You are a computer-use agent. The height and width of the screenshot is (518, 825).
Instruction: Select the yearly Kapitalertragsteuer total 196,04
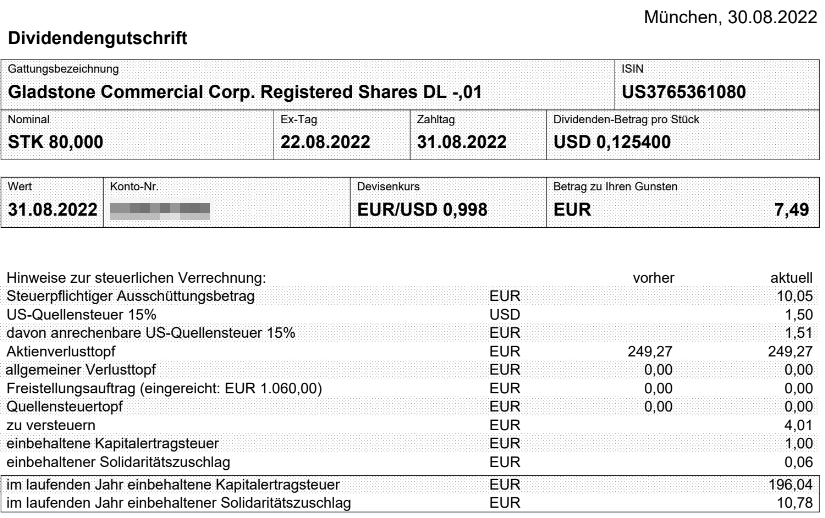pyautogui.click(x=790, y=484)
